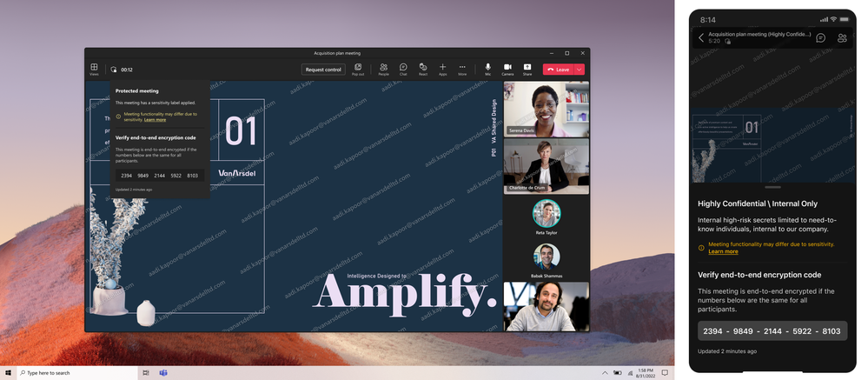The height and width of the screenshot is (380, 868).
Task: Open the Views layout menu
Action: pyautogui.click(x=94, y=69)
